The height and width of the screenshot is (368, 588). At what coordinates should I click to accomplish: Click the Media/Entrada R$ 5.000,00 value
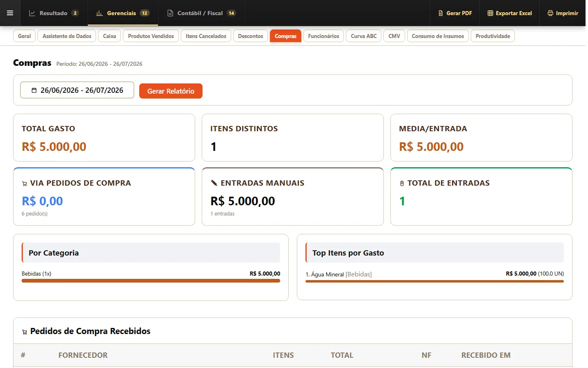click(x=431, y=146)
